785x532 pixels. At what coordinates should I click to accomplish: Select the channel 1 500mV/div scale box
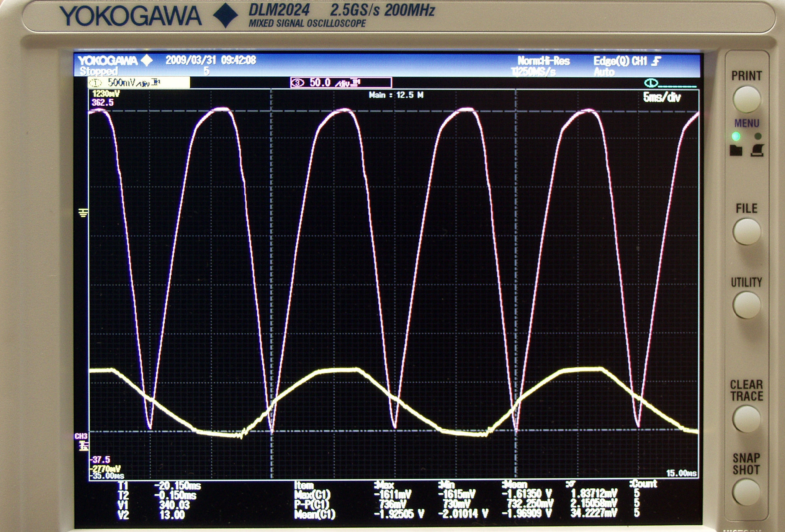point(139,82)
